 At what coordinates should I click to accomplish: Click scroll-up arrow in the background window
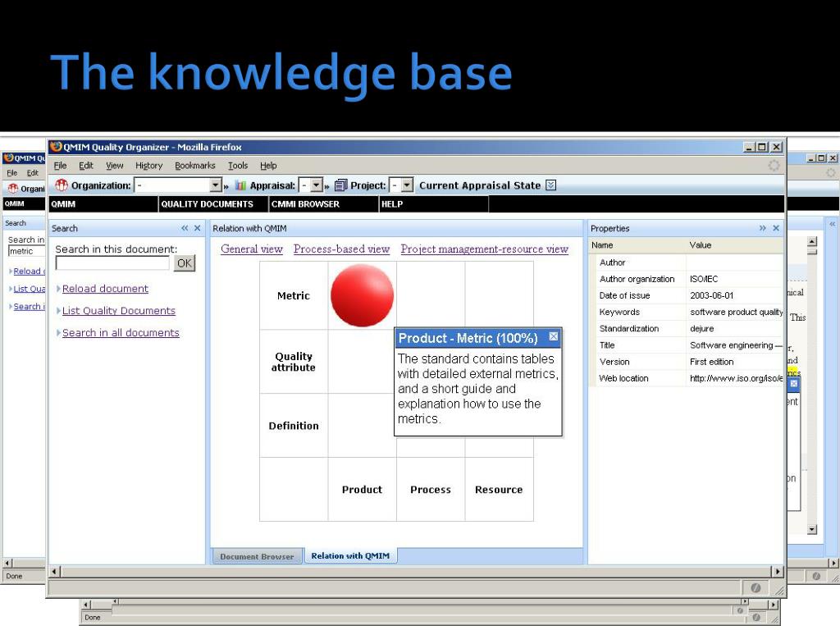pos(812,242)
